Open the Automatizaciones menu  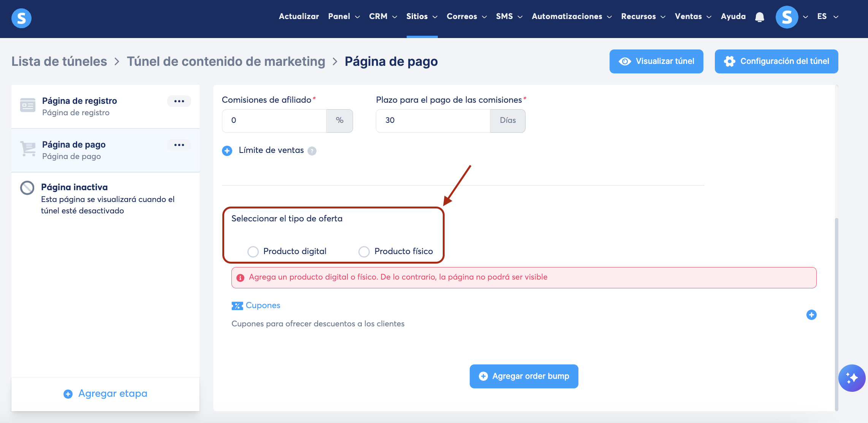point(571,16)
